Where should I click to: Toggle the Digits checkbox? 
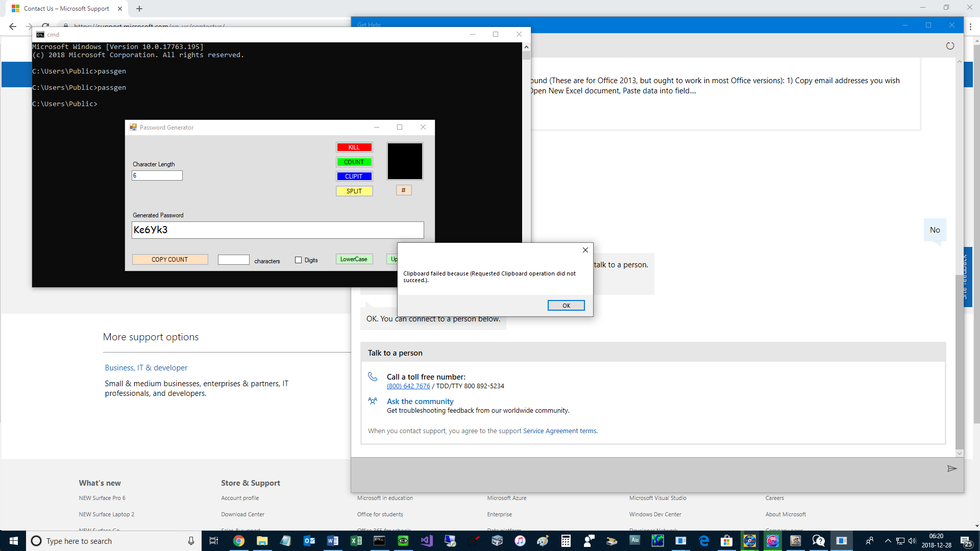299,260
